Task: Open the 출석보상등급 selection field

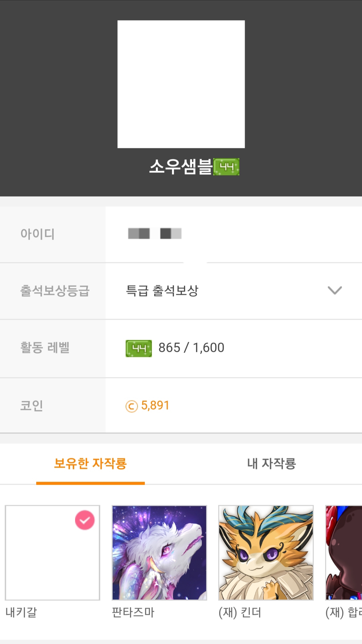Action: [x=234, y=291]
